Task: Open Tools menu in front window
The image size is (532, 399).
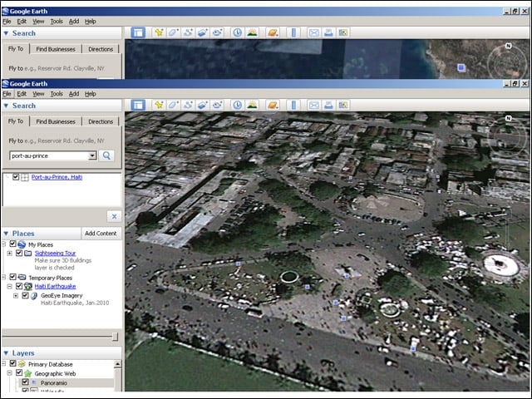Action: pos(57,94)
